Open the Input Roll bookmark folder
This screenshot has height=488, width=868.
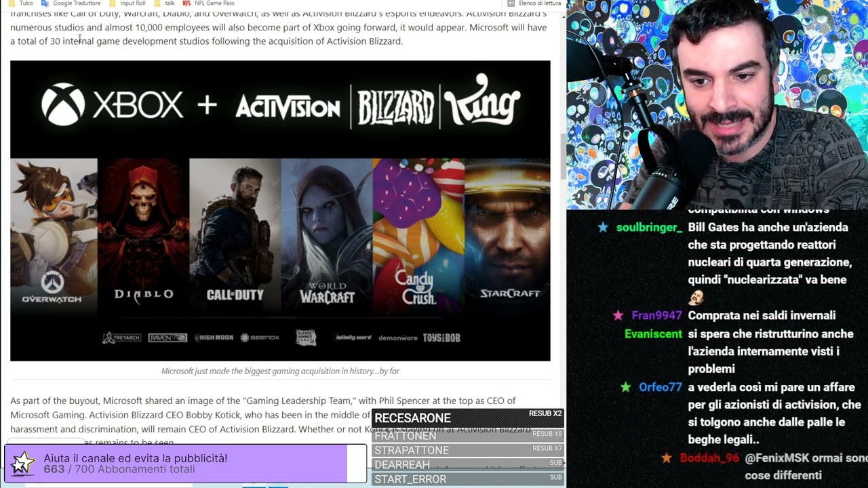[x=127, y=3]
